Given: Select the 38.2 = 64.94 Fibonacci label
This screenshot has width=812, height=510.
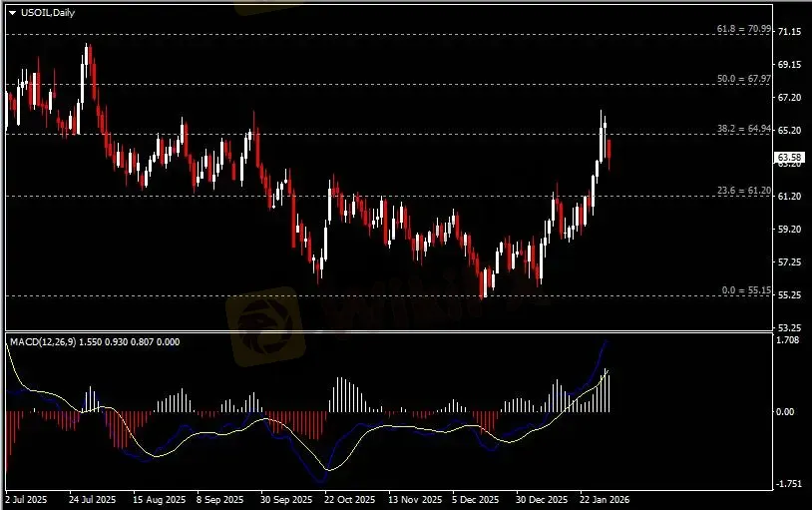Looking at the screenshot, I should (x=743, y=129).
